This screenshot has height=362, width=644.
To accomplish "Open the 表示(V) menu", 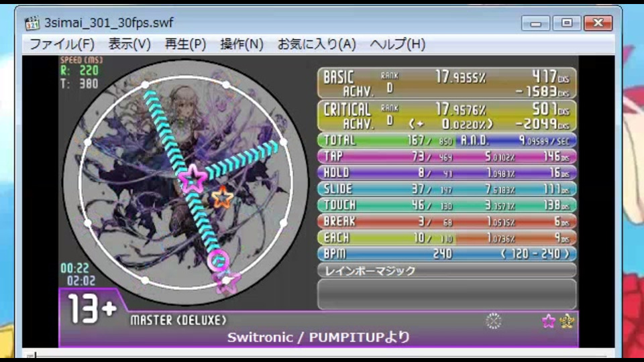I will (129, 44).
